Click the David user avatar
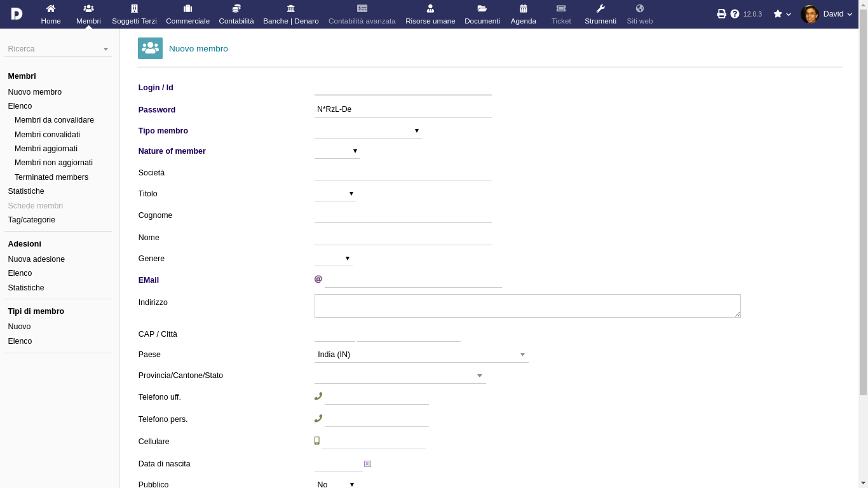 tap(810, 14)
